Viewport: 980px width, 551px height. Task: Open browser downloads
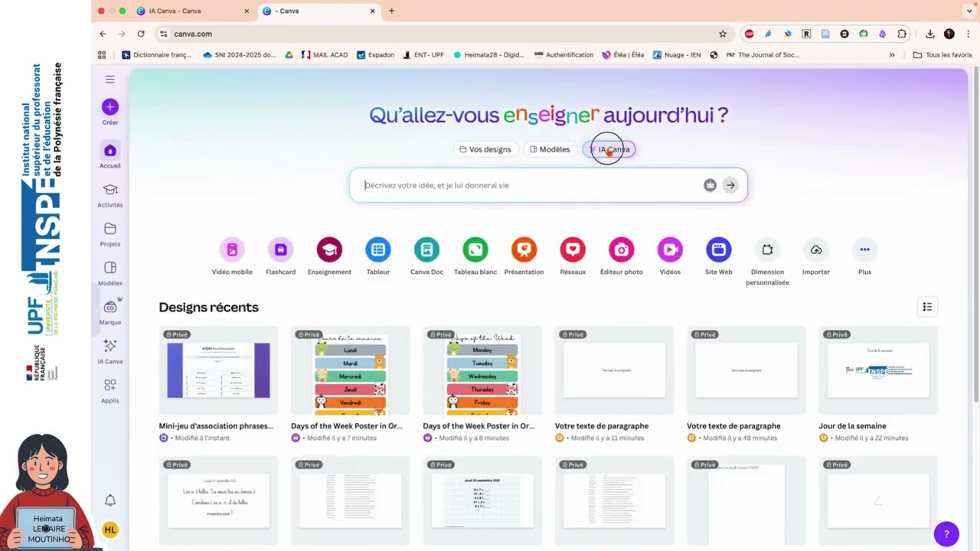click(929, 34)
